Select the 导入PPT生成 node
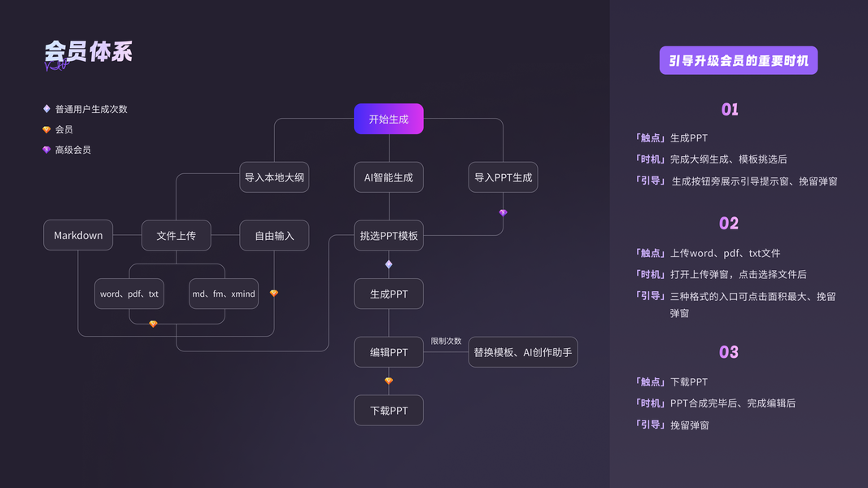The image size is (868, 488). click(504, 177)
